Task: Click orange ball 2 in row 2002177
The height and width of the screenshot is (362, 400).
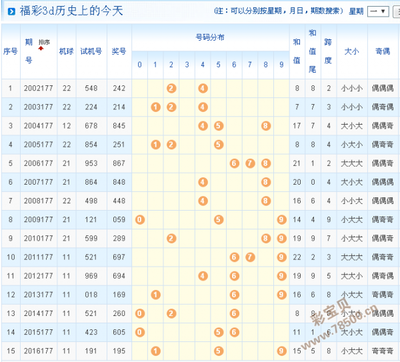Action: (x=171, y=88)
